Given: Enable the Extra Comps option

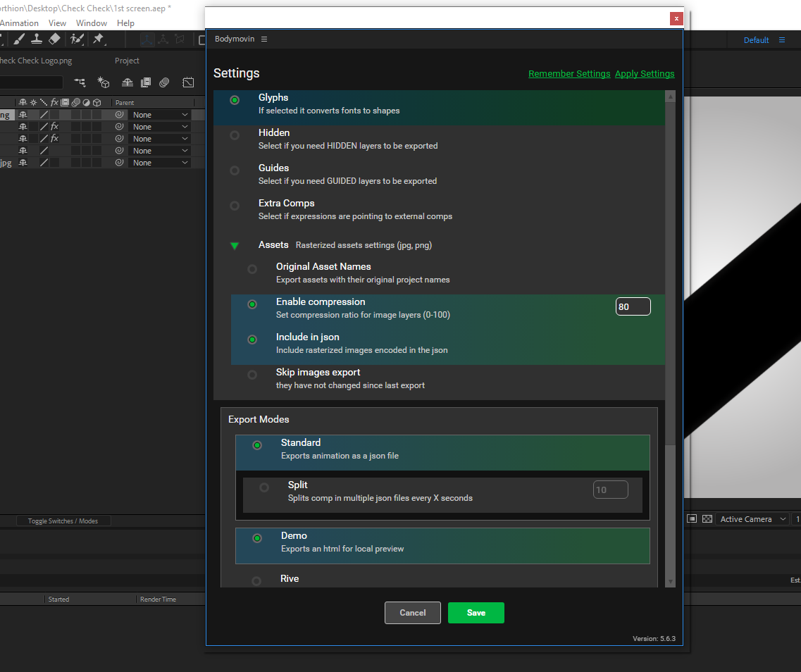Looking at the screenshot, I should coord(235,206).
